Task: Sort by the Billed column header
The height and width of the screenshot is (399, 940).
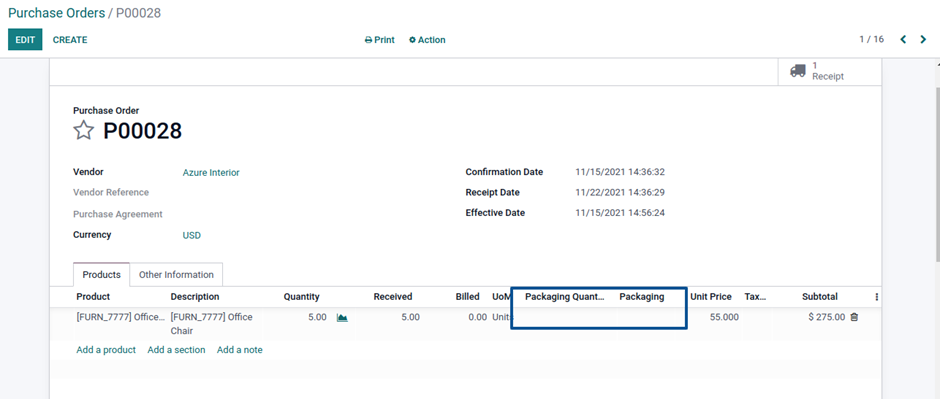Action: [468, 297]
